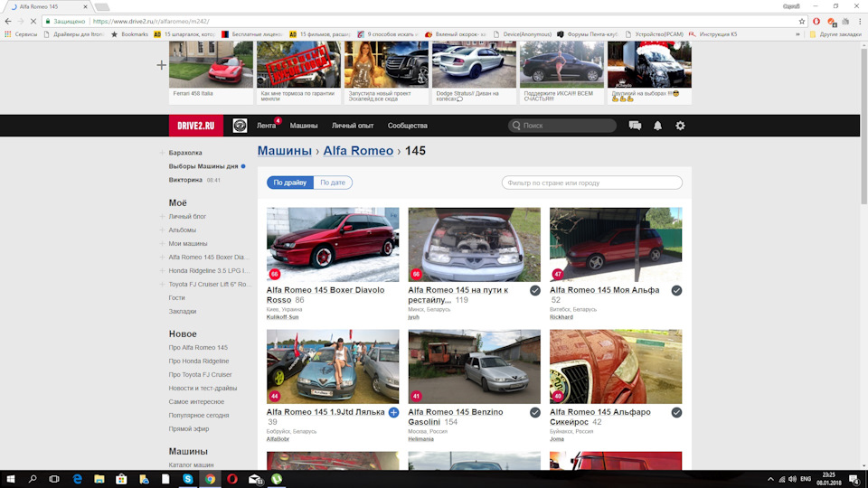Click the drive rating badge 44 on Лялька photo
The image size is (868, 488).
click(x=275, y=396)
